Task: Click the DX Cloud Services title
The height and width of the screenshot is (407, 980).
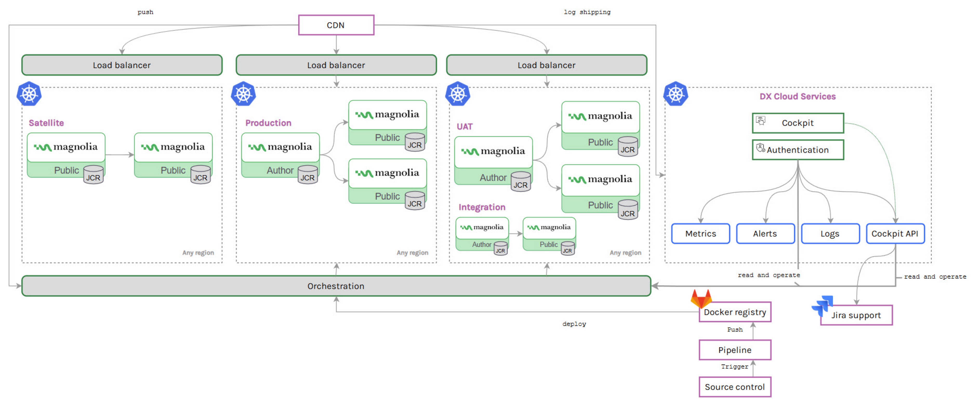Action: click(798, 96)
